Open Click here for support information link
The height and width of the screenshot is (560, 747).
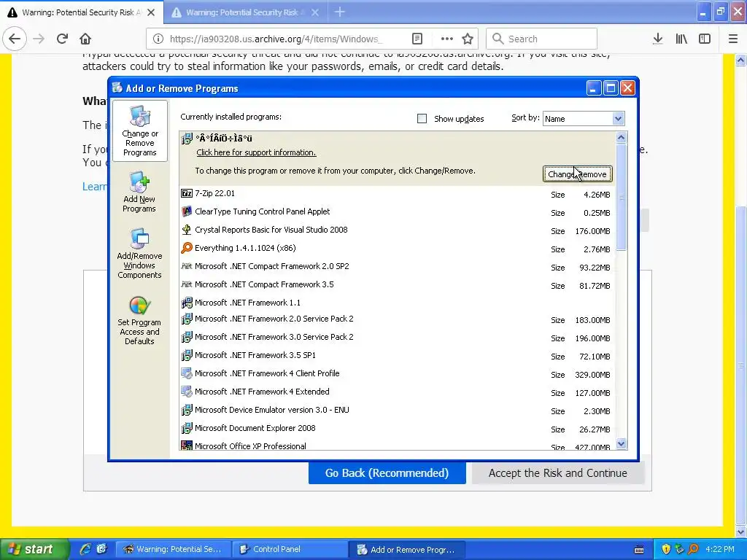pyautogui.click(x=256, y=152)
